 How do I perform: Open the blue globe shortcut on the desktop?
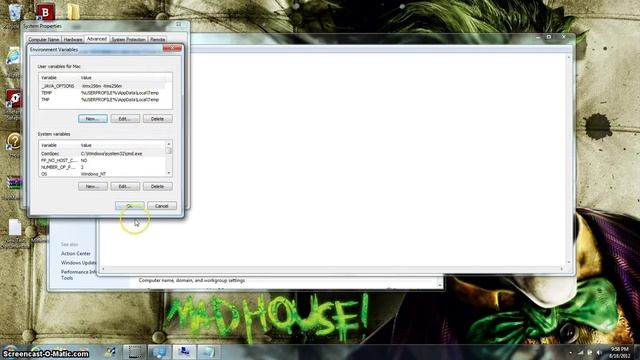pyautogui.click(x=13, y=56)
